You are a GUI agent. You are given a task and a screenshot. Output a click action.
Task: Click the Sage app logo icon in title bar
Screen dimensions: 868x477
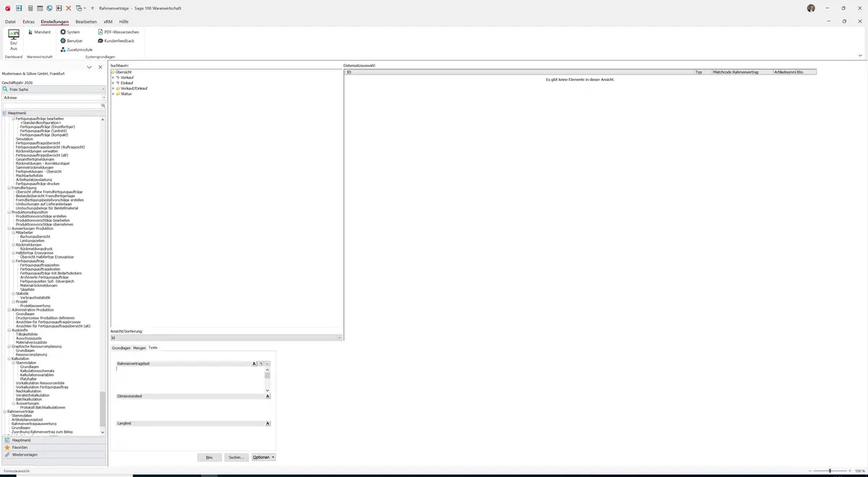[8, 8]
